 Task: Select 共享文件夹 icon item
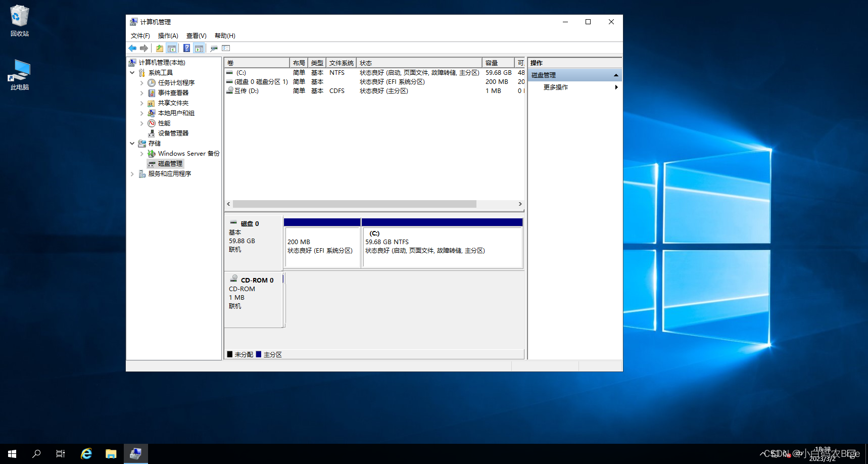pos(152,103)
